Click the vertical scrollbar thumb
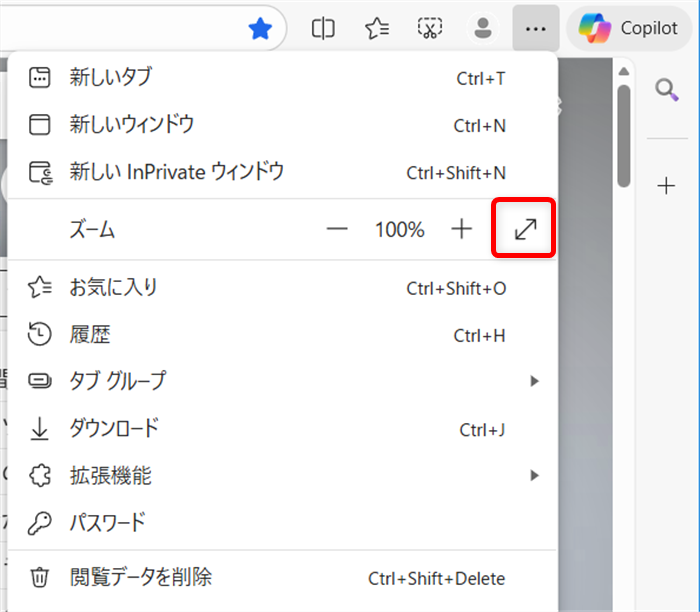Image resolution: width=700 pixels, height=612 pixels. pos(624,136)
